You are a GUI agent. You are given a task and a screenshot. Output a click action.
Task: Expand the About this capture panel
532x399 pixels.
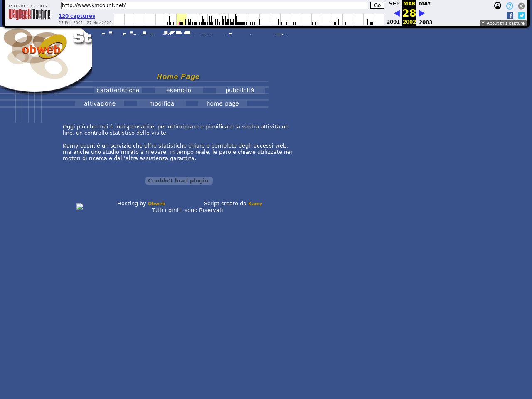(x=503, y=23)
